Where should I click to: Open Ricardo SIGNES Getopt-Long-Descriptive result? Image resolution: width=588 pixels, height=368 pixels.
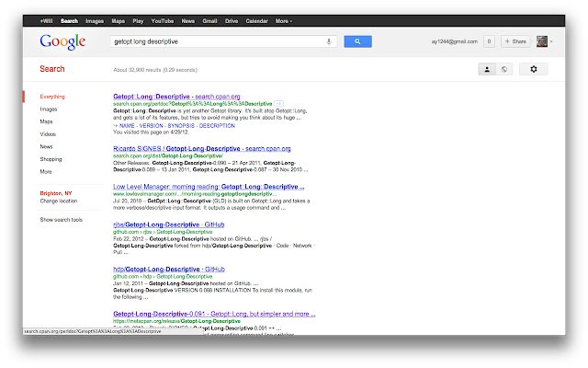pos(202,149)
